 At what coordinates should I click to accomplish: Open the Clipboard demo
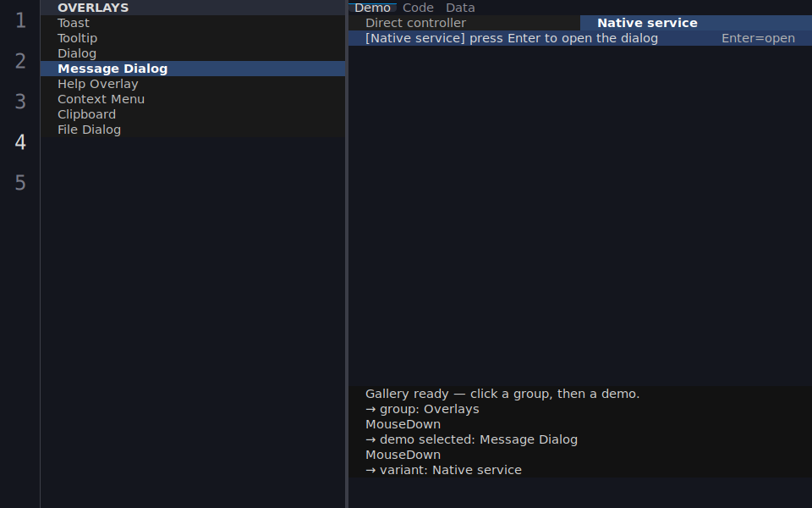pos(193,114)
